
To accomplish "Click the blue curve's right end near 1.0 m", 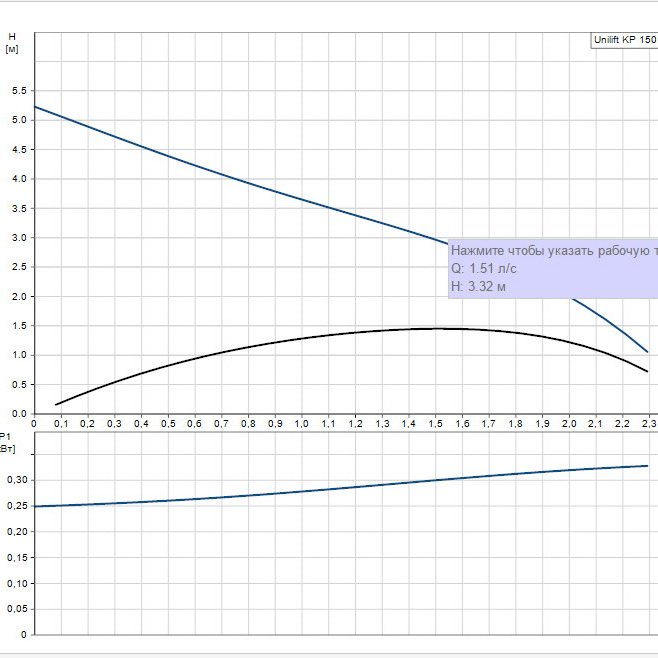I will [647, 352].
